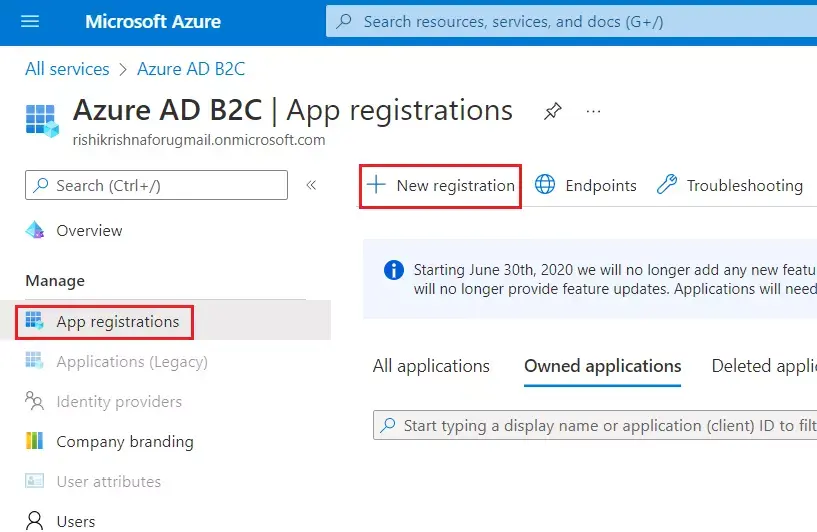Click the magnifier icon in global search

coord(344,21)
